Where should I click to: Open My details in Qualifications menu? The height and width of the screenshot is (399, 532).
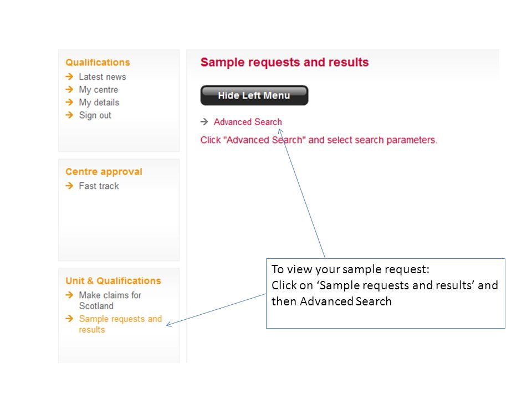(x=99, y=103)
